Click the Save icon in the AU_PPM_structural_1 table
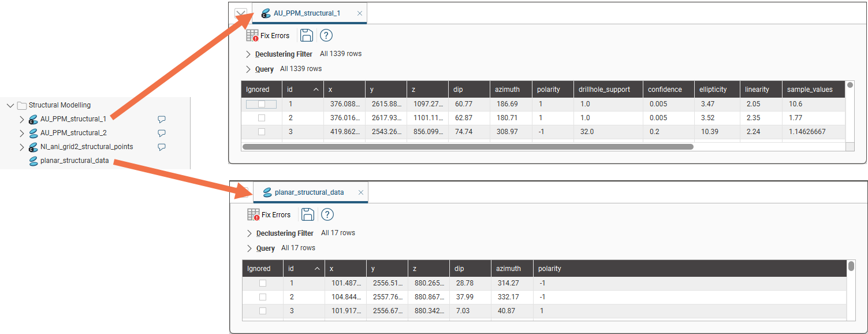 (x=306, y=35)
